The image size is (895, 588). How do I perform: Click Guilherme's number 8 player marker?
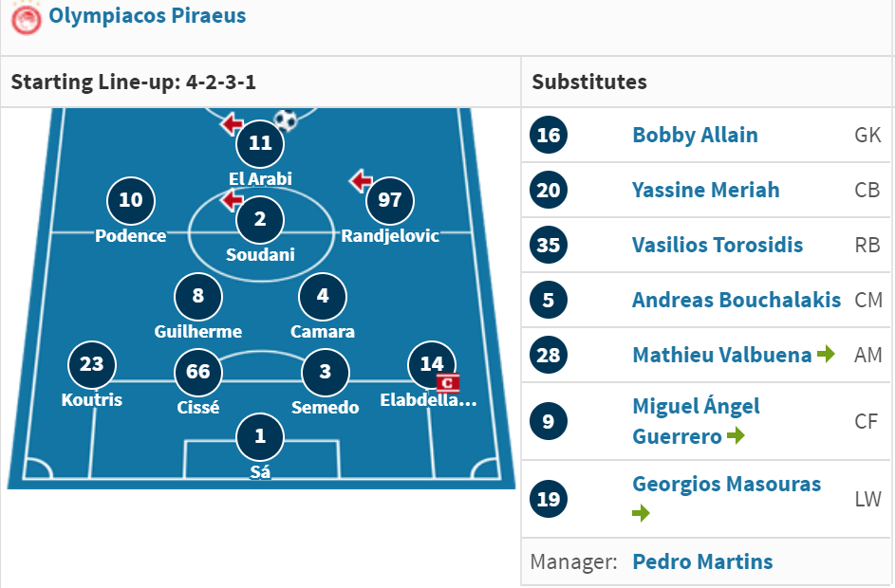(198, 296)
